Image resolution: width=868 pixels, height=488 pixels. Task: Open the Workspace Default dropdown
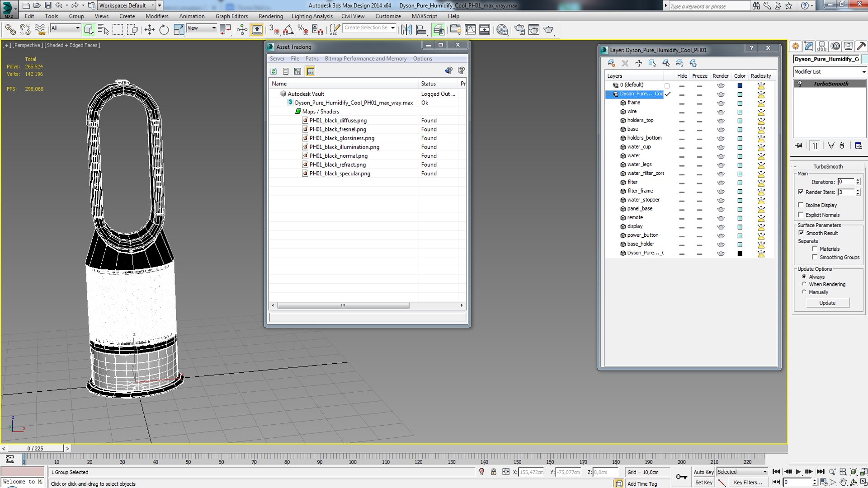[x=126, y=5]
